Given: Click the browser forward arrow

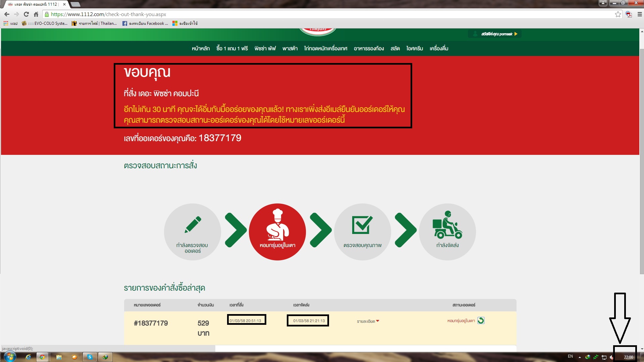Looking at the screenshot, I should [16, 14].
